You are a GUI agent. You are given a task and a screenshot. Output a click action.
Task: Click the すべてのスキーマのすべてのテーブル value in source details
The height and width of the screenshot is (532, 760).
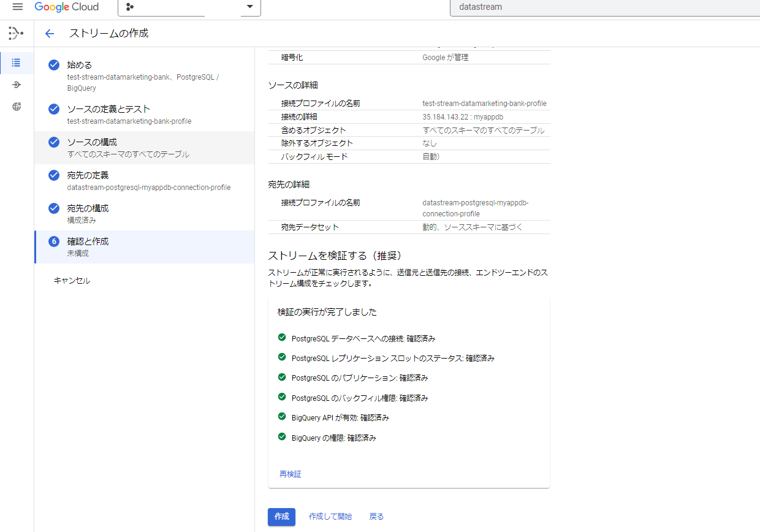[483, 131]
